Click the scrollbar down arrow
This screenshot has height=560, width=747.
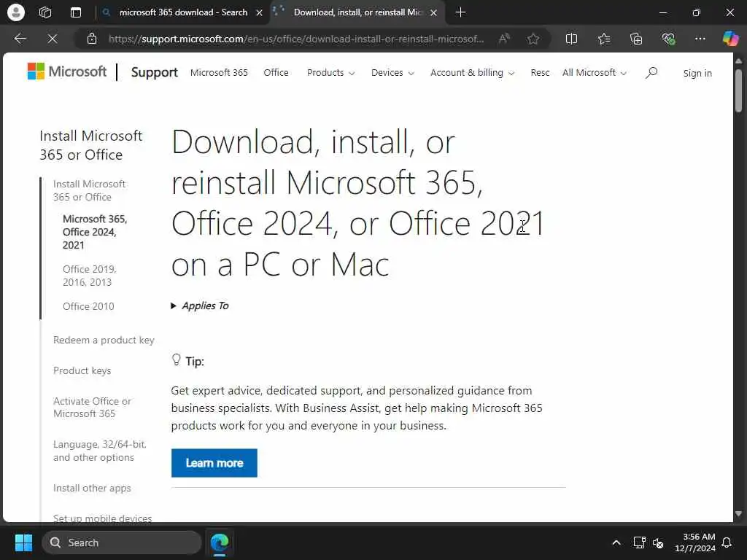(x=738, y=514)
